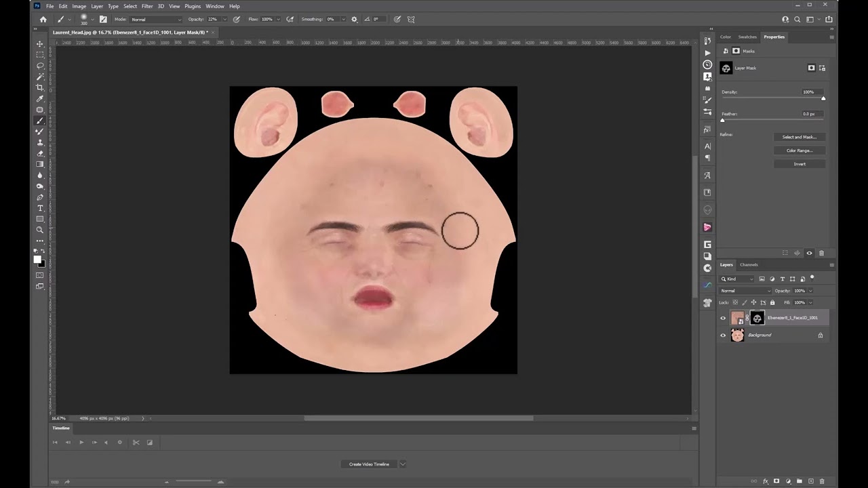Switch to the Swatches tab
Image resolution: width=868 pixels, height=488 pixels.
coord(747,37)
